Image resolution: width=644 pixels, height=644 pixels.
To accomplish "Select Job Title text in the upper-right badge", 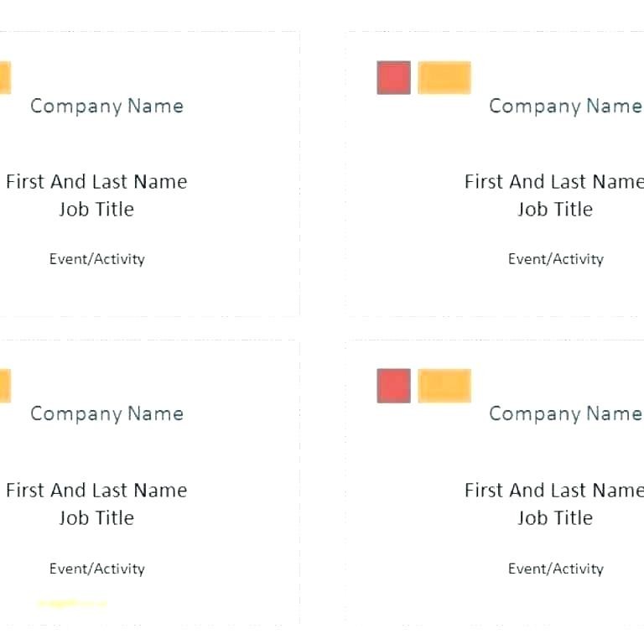I will (x=555, y=209).
